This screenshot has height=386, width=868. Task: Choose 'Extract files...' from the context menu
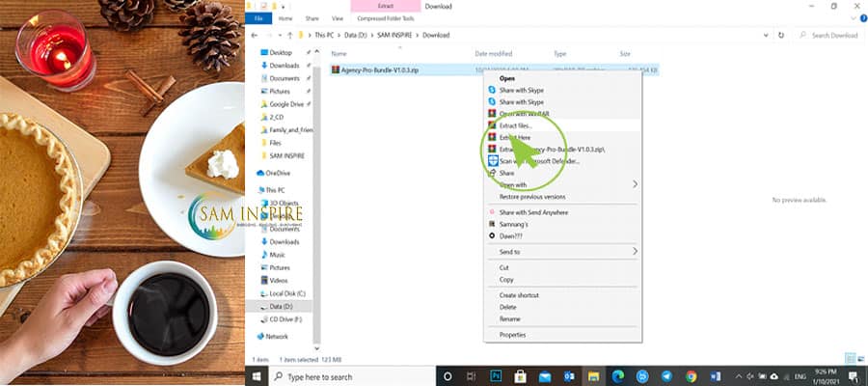coord(515,125)
